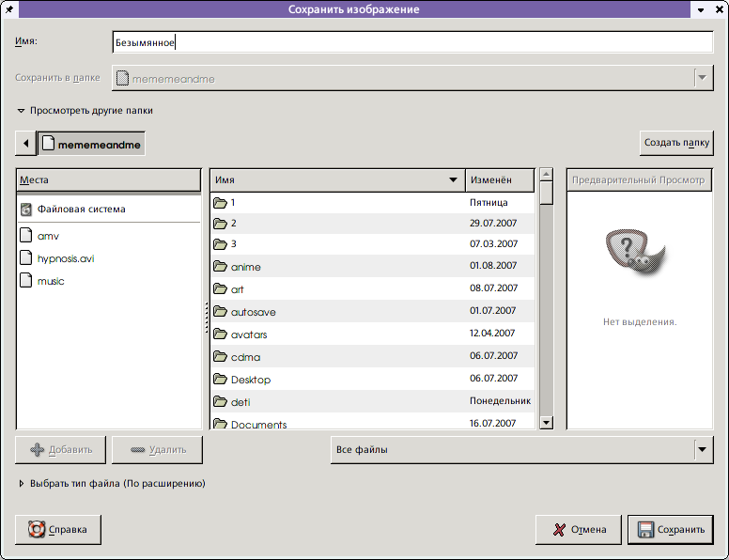Click the Desktop folder icon
The height and width of the screenshot is (560, 729).
point(221,380)
